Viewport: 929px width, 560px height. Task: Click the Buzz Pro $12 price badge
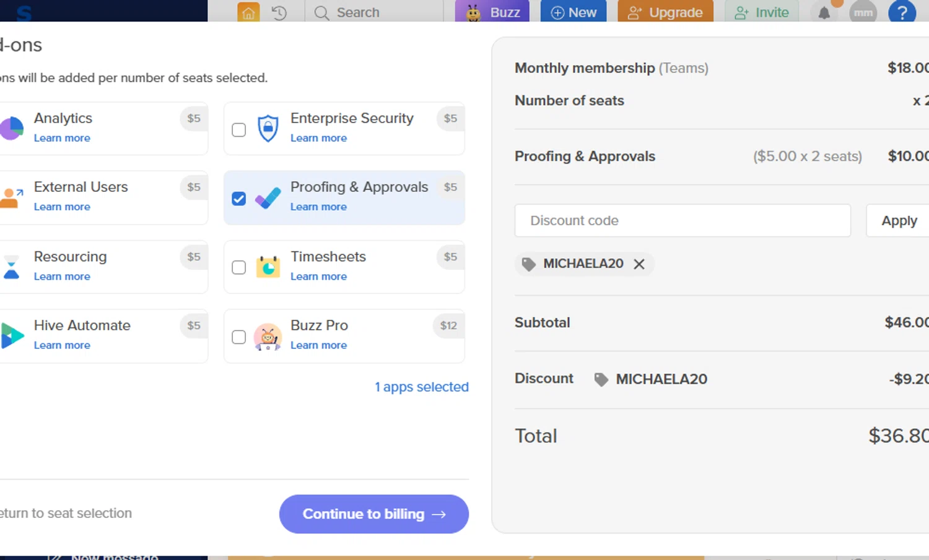coord(448,325)
